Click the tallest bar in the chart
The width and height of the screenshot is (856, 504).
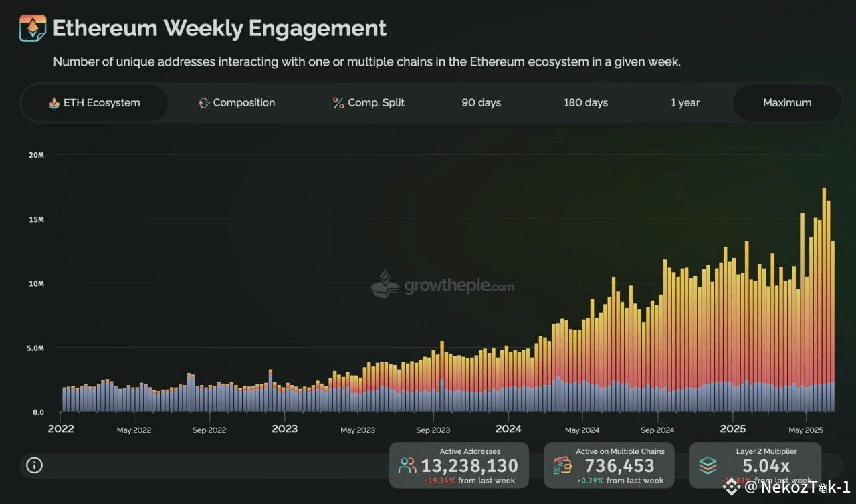coord(824,299)
